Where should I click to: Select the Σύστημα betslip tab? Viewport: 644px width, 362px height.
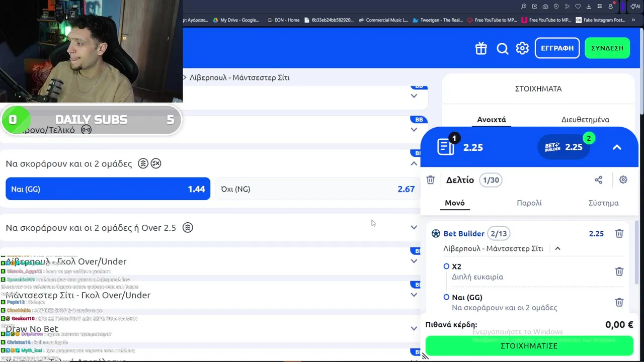pos(603,203)
